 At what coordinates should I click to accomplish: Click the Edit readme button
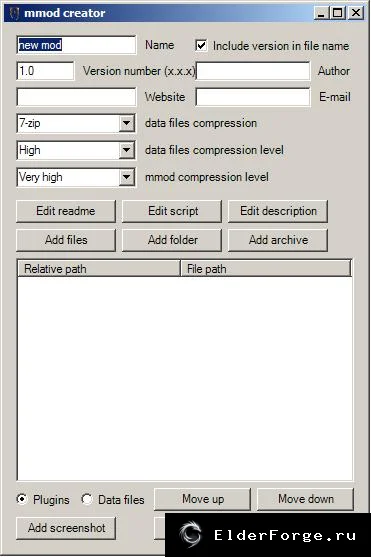coord(66,211)
